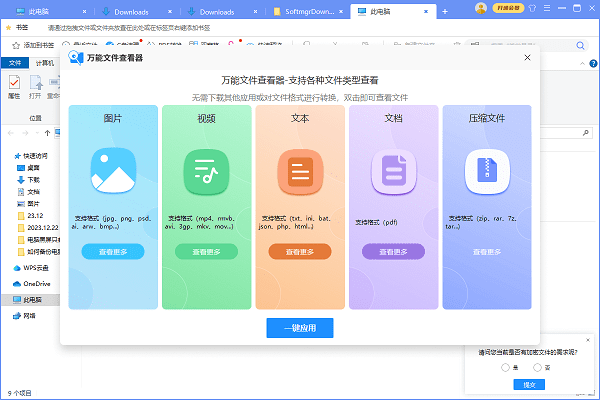Click the 压缩文件 zip archive icon

click(486, 171)
